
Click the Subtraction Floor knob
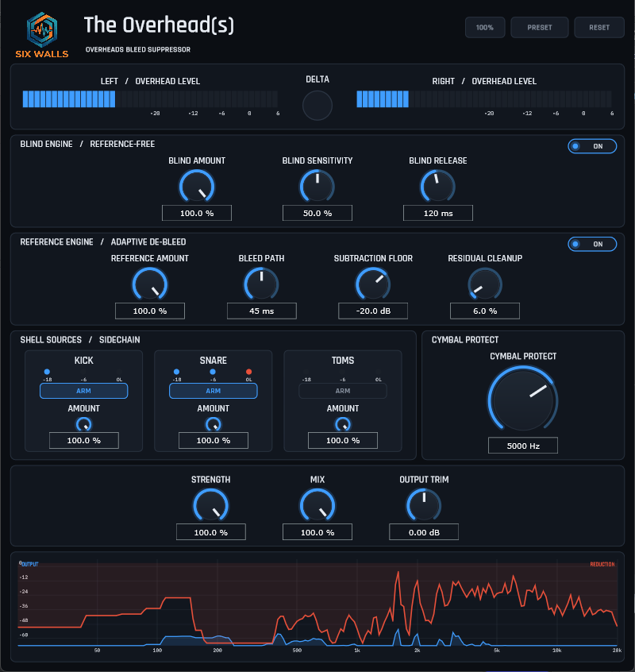point(373,284)
